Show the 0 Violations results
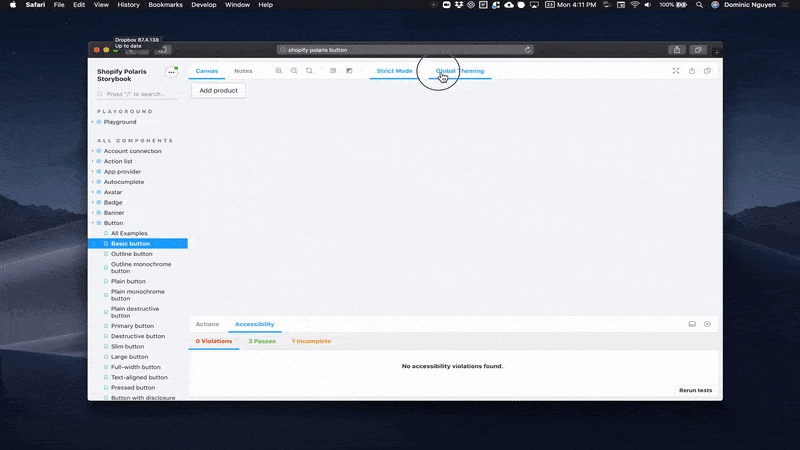This screenshot has height=450, width=800. 214,341
